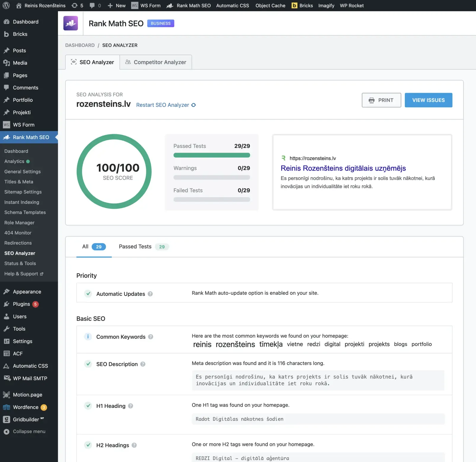Click the Rank Math SEO logo icon
This screenshot has width=476, height=462.
tap(71, 23)
